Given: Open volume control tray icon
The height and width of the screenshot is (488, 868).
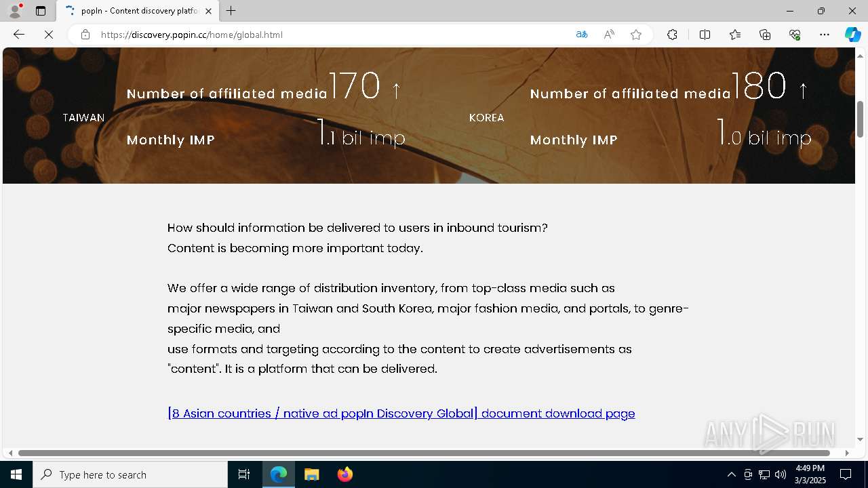Looking at the screenshot, I should 781,474.
